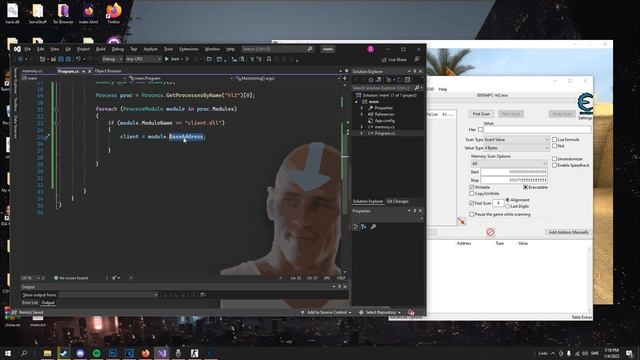Click Visual Studio taskbar icon
The height and width of the screenshot is (360, 640).
162,353
